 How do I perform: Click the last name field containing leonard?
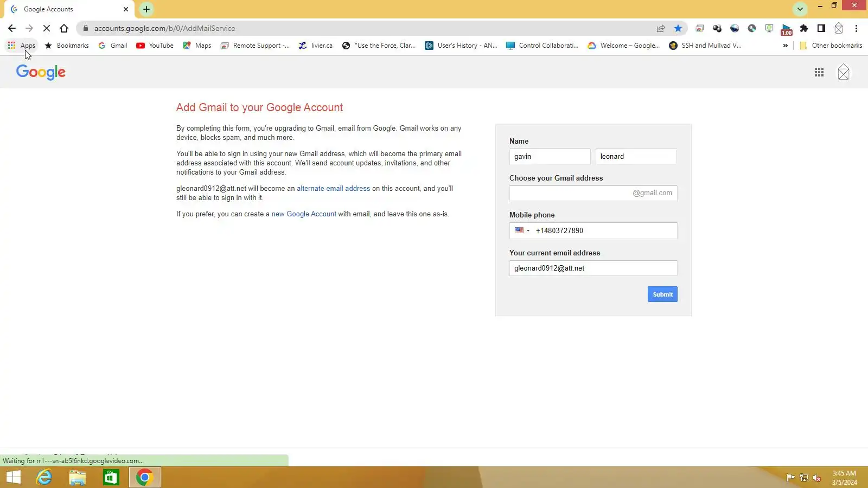point(636,156)
